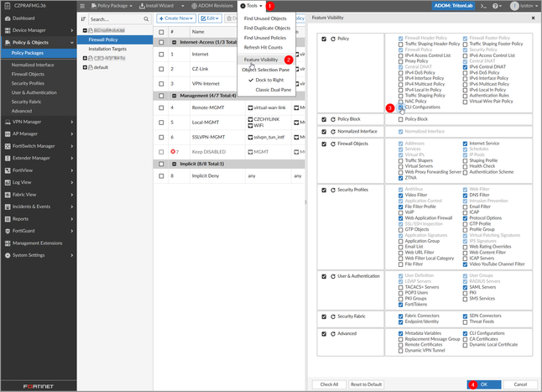The width and height of the screenshot is (542, 392).
Task: Click the System Settings gear icon
Action: pyautogui.click(x=8, y=255)
